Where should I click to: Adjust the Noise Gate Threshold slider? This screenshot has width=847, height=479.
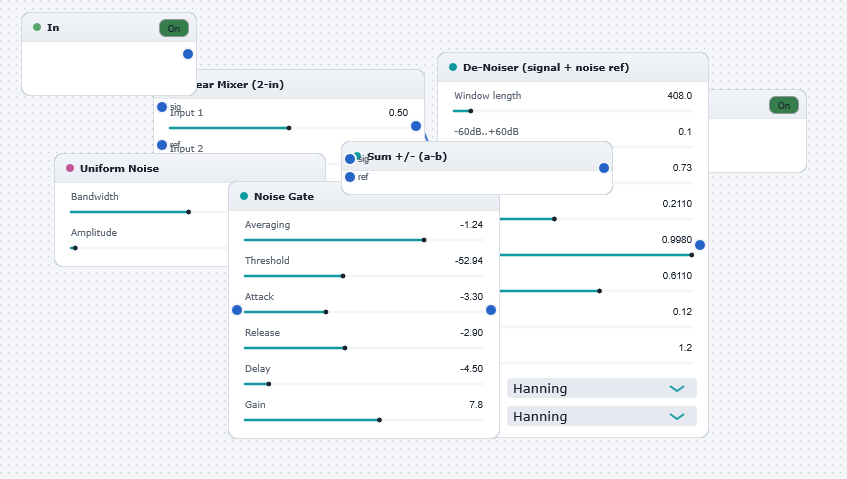[x=364, y=276]
